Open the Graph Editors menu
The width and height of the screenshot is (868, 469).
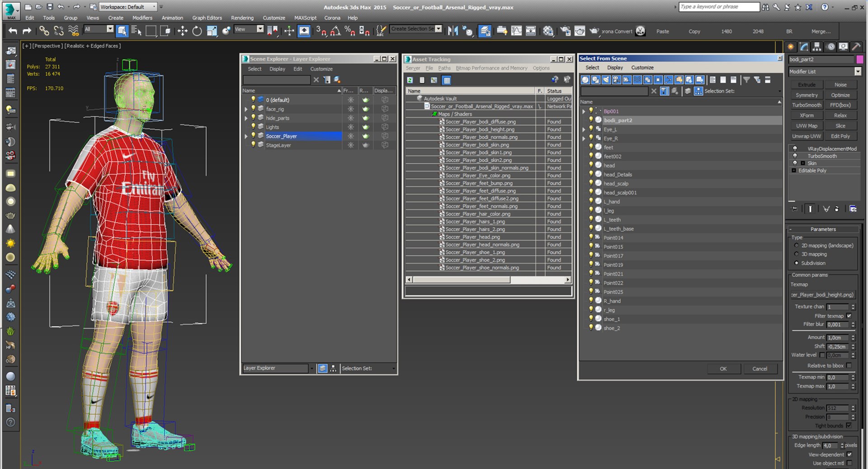tap(207, 18)
